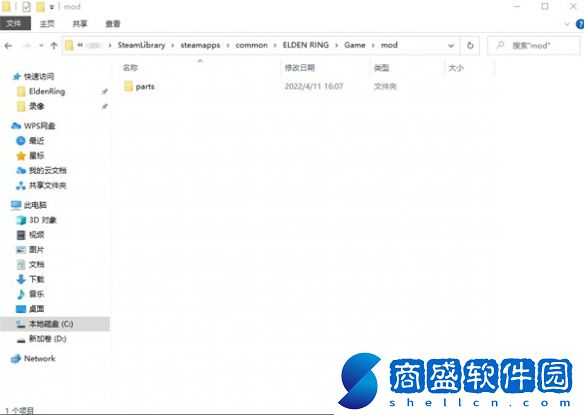Open the help question mark icon
Viewport: 584px width, 415px height.
click(x=580, y=24)
